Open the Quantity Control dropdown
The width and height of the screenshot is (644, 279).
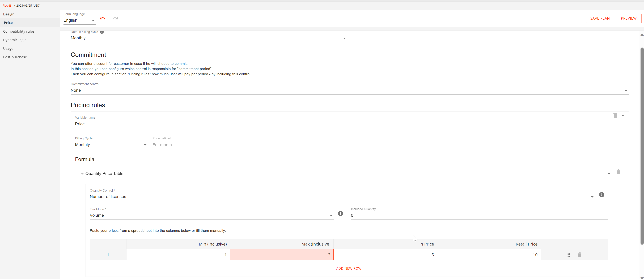(342, 197)
